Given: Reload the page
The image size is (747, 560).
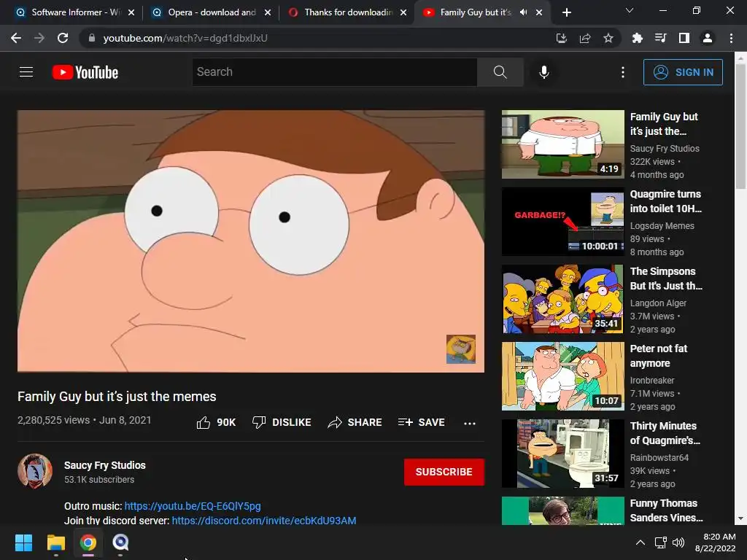Looking at the screenshot, I should click(x=63, y=38).
